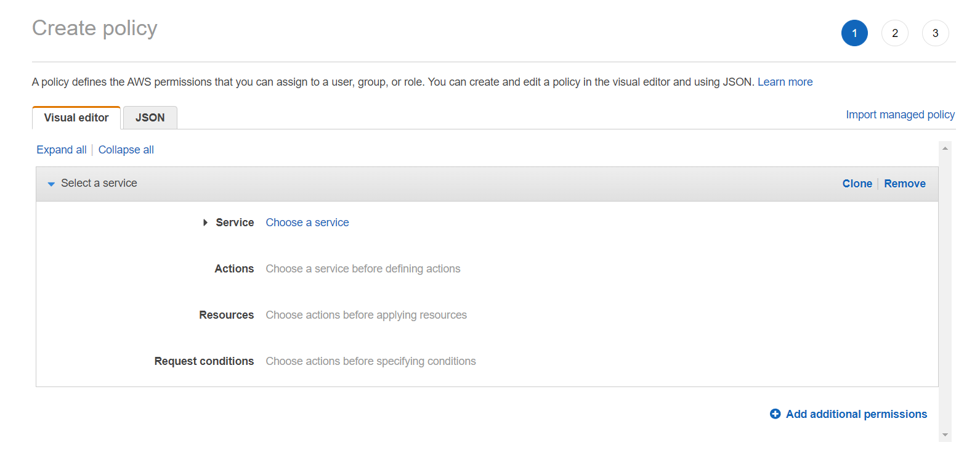Click Choose a service link
This screenshot has width=980, height=466.
pyautogui.click(x=307, y=223)
